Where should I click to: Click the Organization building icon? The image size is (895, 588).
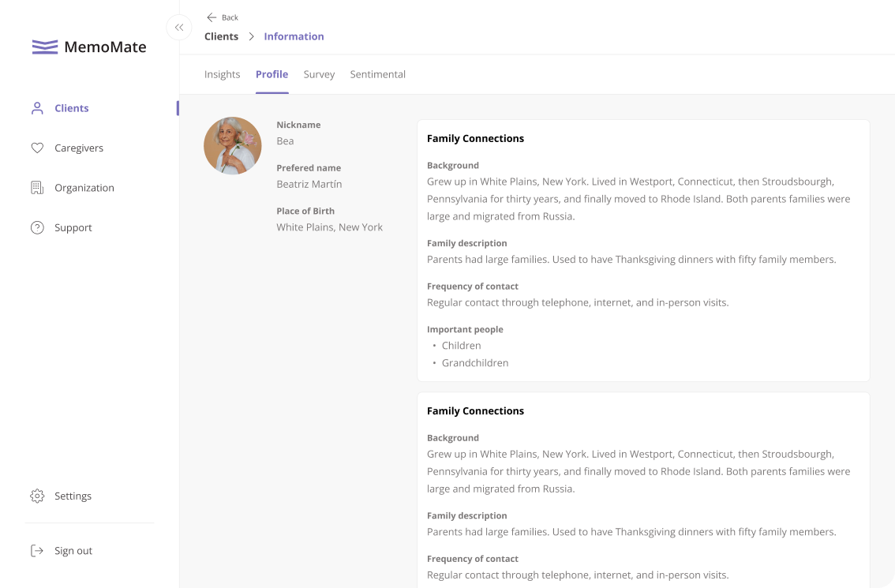click(x=37, y=188)
